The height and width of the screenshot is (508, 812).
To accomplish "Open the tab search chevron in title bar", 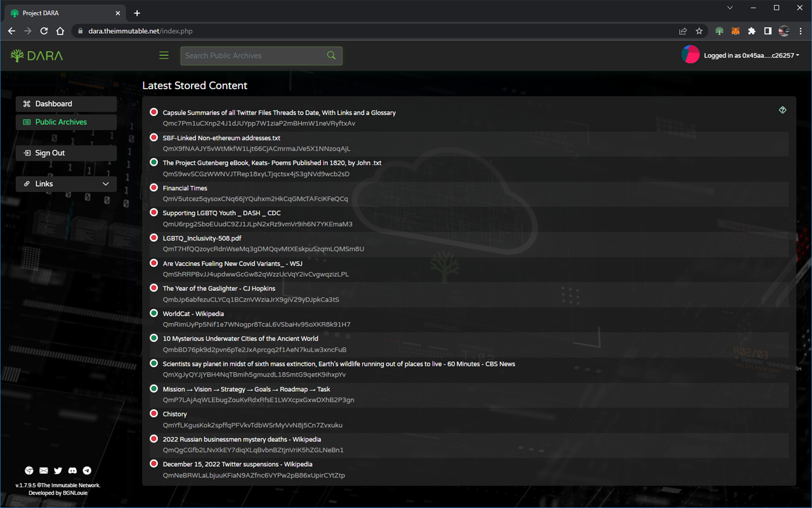I will [730, 8].
